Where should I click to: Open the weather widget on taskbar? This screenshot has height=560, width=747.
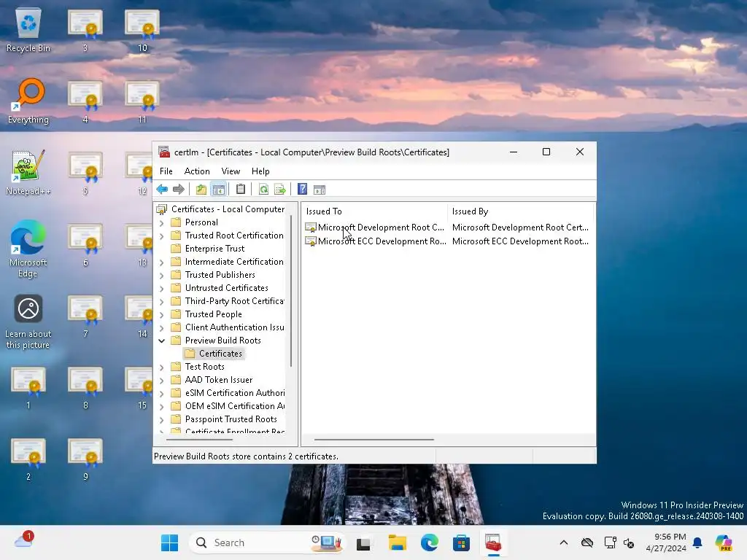point(24,541)
